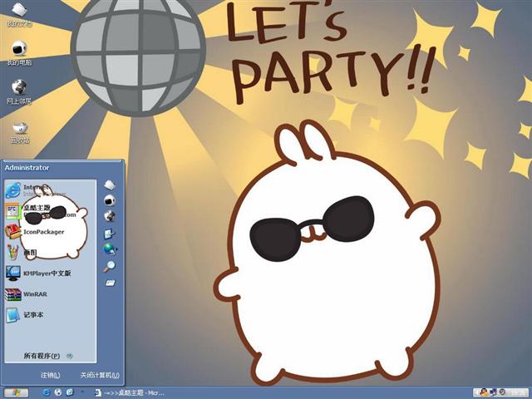Select the 网上邻居 desktop icon
Screen dimensions: 532x399
(x=19, y=91)
